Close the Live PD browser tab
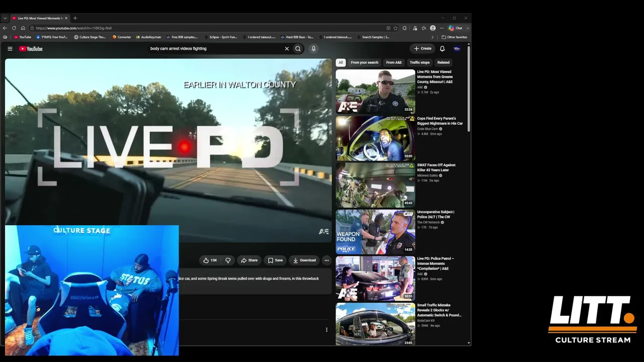This screenshot has height=362, width=644. pyautogui.click(x=66, y=18)
